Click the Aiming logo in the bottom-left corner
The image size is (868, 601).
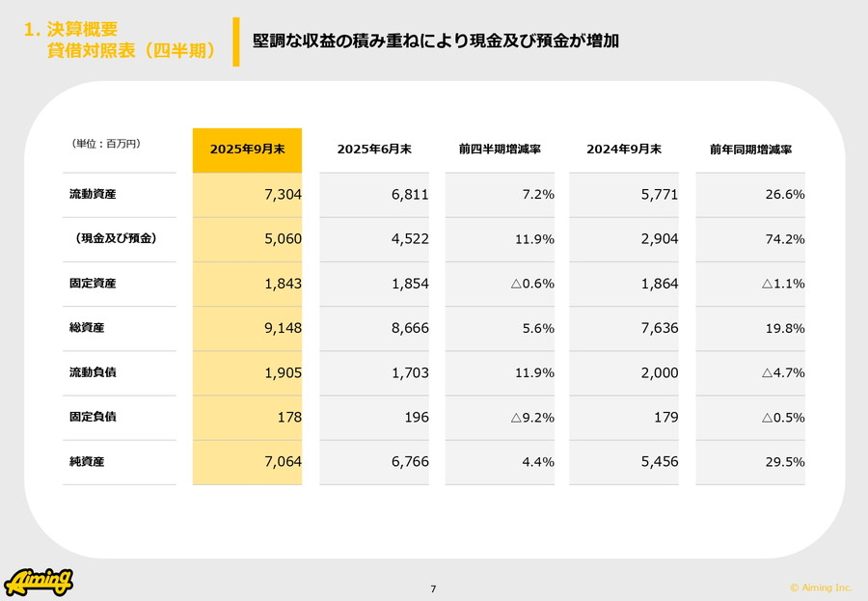(39, 582)
